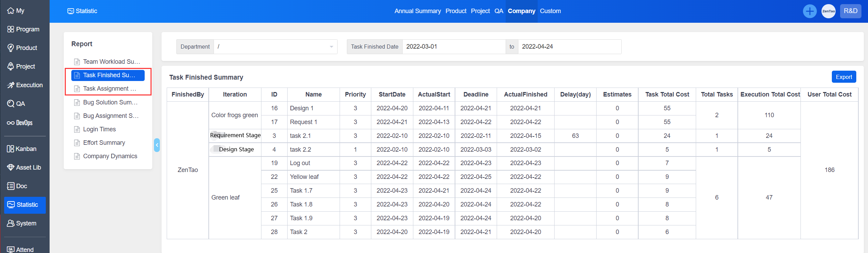Open the Doc module
The width and height of the screenshot is (868, 253).
[17, 186]
